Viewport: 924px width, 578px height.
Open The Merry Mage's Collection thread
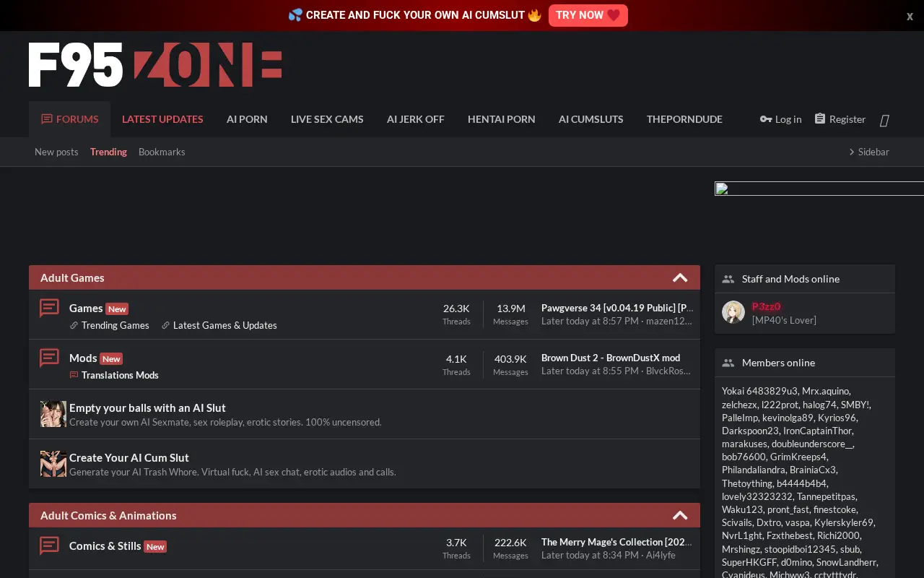click(x=616, y=543)
